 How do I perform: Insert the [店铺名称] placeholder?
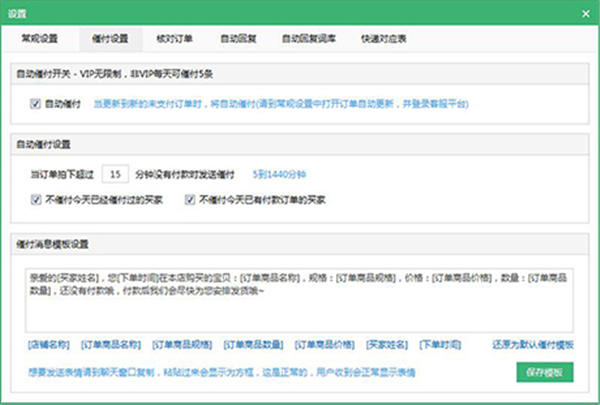point(49,345)
